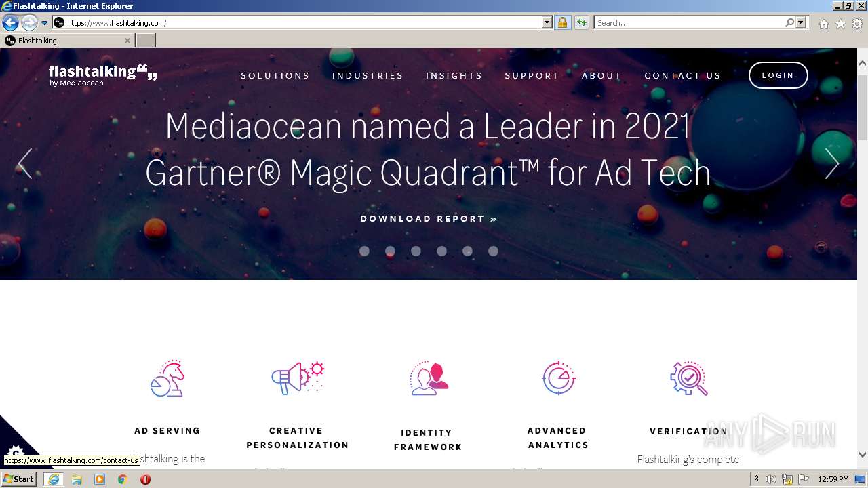This screenshot has height=488, width=868.
Task: Click the hero headline about Gartner Magic Quadrant
Action: [x=428, y=149]
